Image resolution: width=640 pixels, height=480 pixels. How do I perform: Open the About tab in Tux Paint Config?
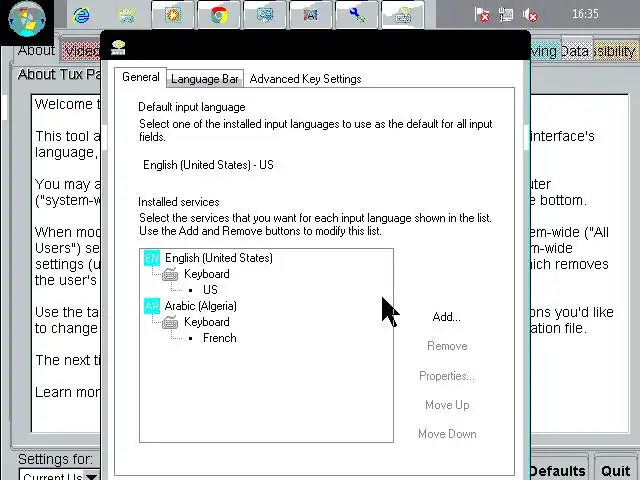tap(36, 51)
